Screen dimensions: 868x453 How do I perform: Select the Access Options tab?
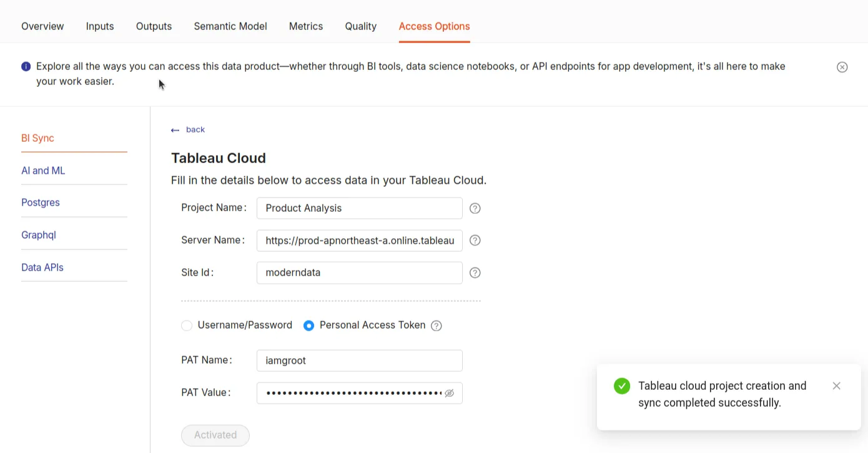(x=435, y=26)
